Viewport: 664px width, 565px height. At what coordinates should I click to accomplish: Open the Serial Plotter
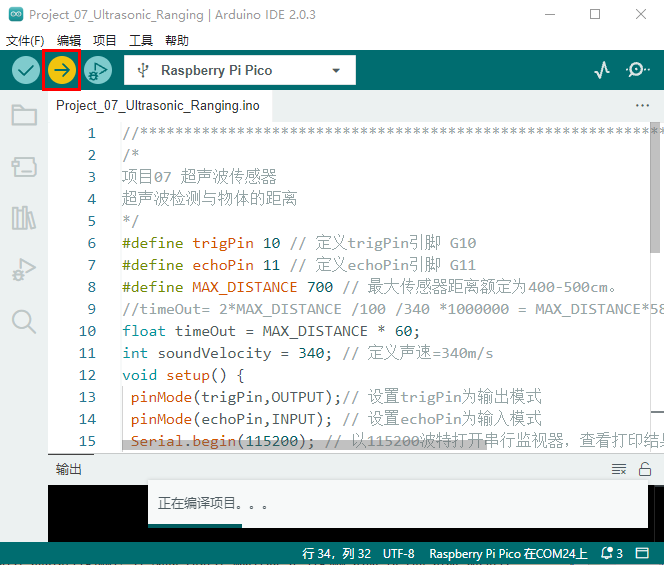(x=602, y=70)
